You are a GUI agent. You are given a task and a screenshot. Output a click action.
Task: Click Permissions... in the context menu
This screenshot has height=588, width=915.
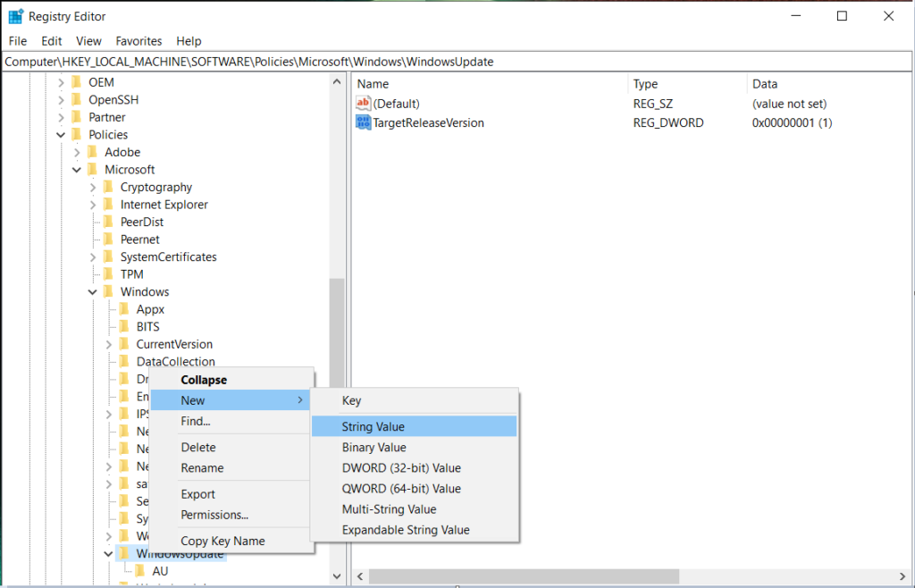point(214,515)
